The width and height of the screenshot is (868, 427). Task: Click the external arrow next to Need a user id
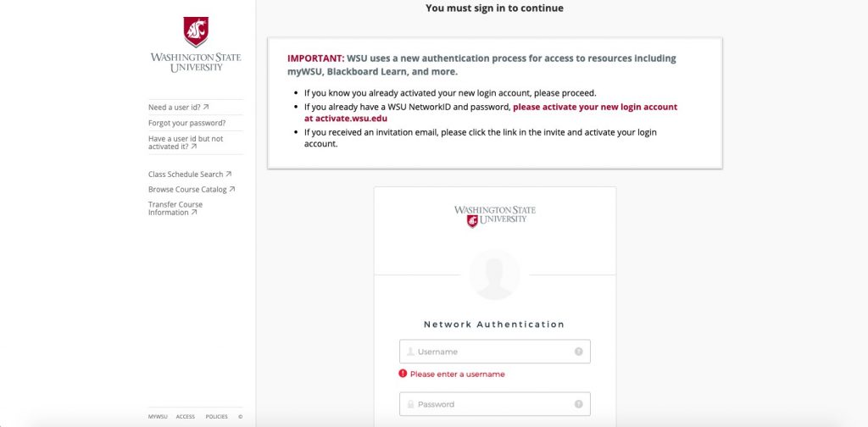(206, 108)
